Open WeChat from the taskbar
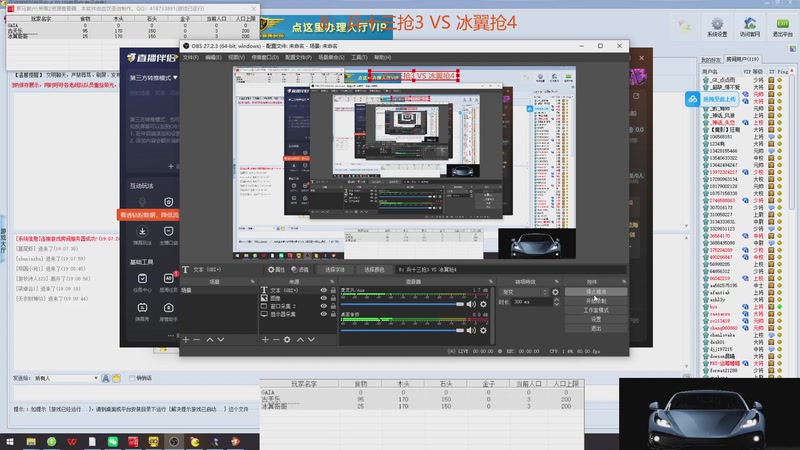This screenshot has height=450, width=800. [113, 442]
